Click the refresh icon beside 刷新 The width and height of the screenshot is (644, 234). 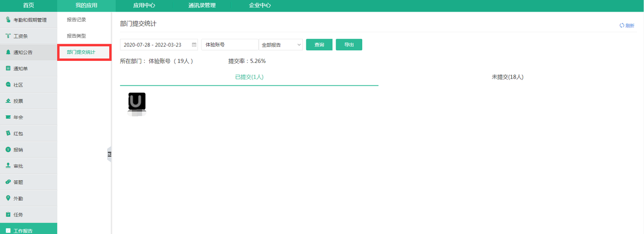(622, 25)
